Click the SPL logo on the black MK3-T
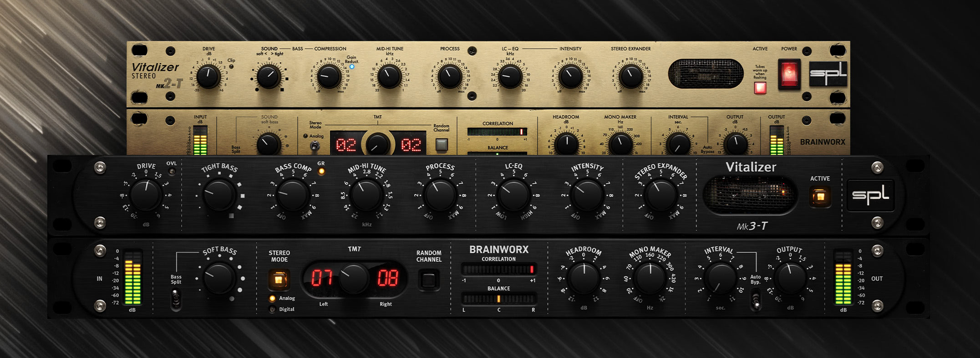 point(870,195)
